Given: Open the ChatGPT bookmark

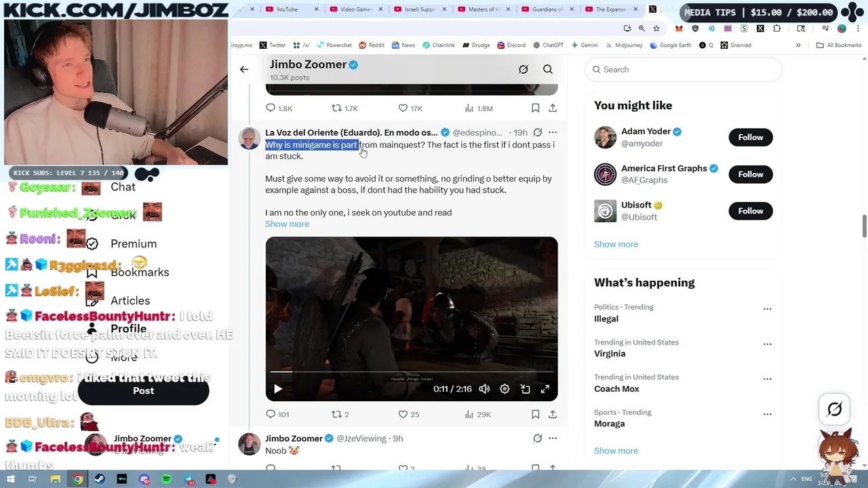Looking at the screenshot, I should [548, 45].
